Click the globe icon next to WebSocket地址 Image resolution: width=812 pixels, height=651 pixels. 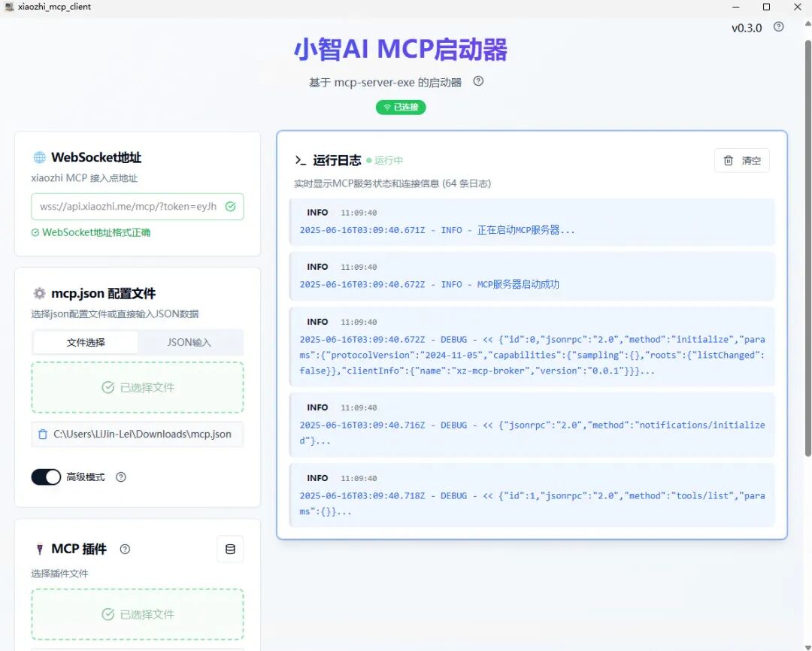point(40,157)
